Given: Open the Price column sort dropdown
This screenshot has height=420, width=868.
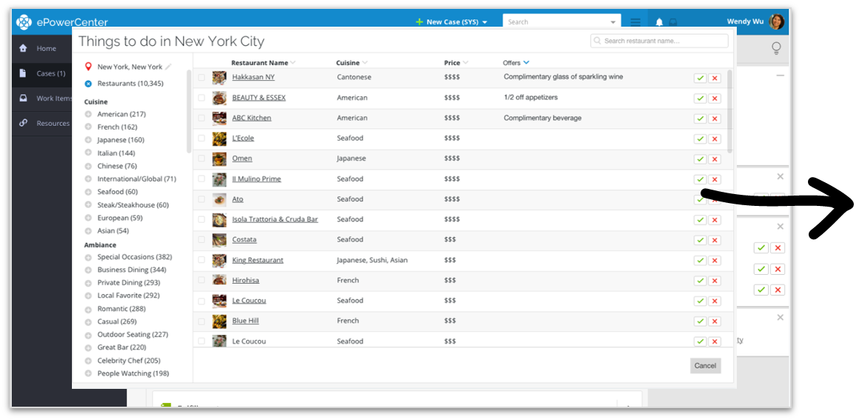Looking at the screenshot, I should (466, 63).
